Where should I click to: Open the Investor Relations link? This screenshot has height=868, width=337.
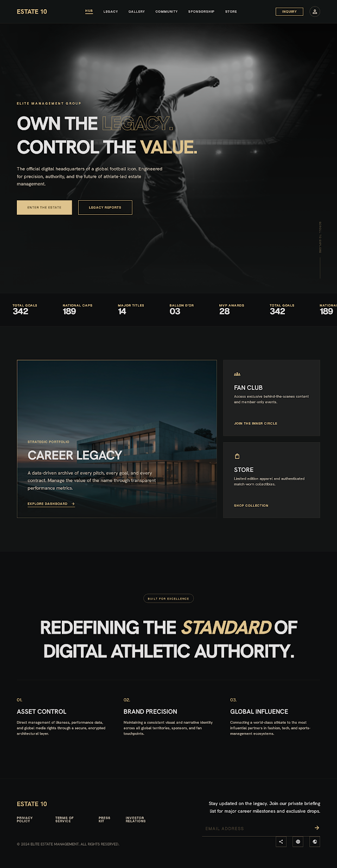coord(136,819)
